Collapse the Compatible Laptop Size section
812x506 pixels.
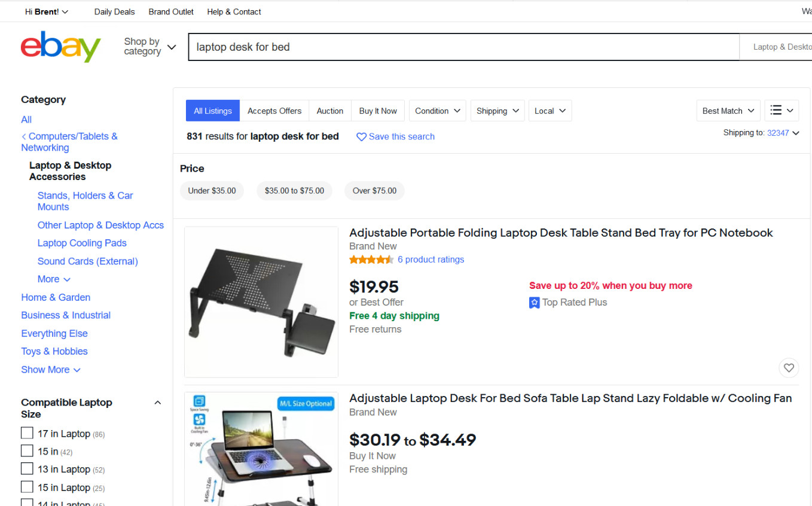pyautogui.click(x=157, y=402)
